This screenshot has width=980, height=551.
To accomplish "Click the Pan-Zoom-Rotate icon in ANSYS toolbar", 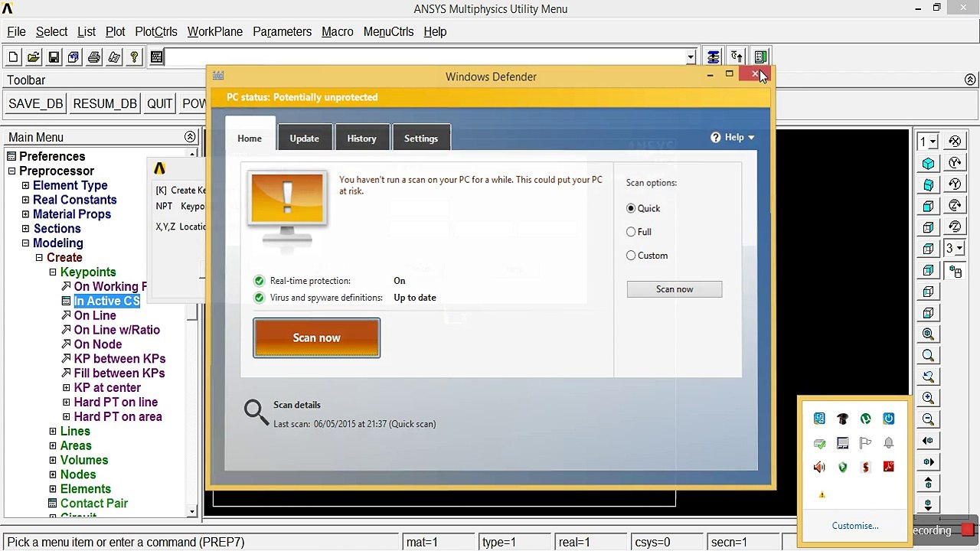I will pyautogui.click(x=73, y=57).
